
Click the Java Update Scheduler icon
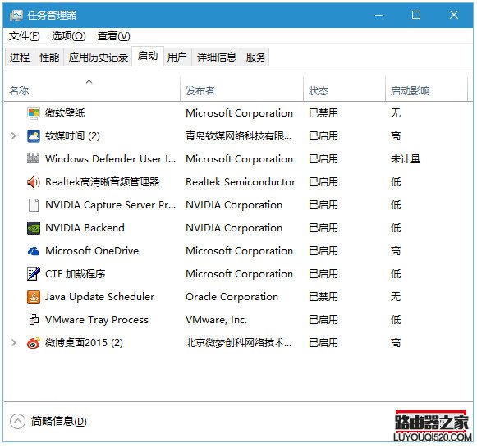point(33,297)
